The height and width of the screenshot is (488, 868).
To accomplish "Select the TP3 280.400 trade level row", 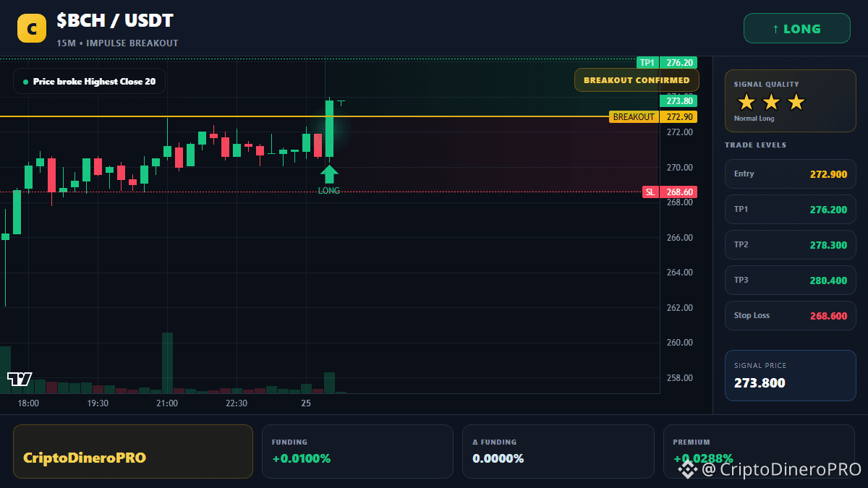I will pyautogui.click(x=791, y=281).
